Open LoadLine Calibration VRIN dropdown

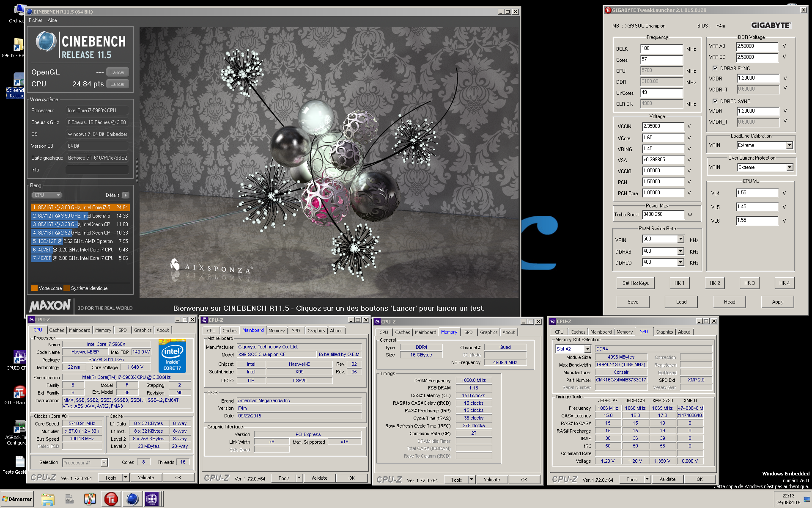(789, 145)
